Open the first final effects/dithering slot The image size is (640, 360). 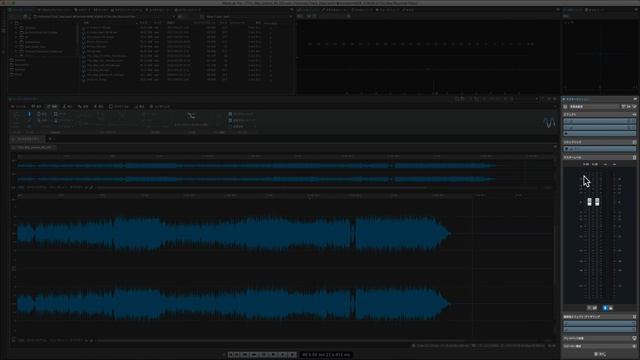599,323
